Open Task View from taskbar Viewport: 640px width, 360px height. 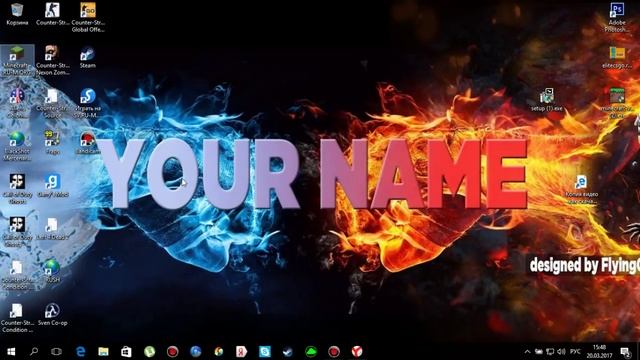[56, 351]
